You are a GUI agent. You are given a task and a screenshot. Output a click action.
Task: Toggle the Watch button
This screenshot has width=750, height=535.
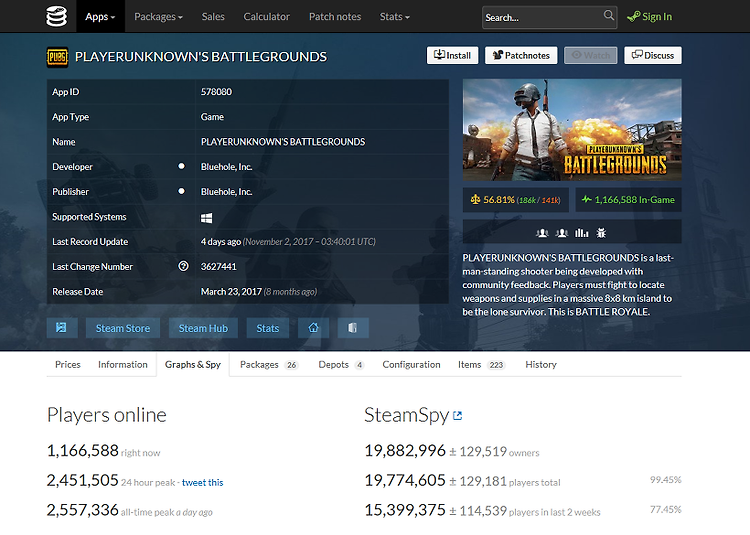click(591, 55)
